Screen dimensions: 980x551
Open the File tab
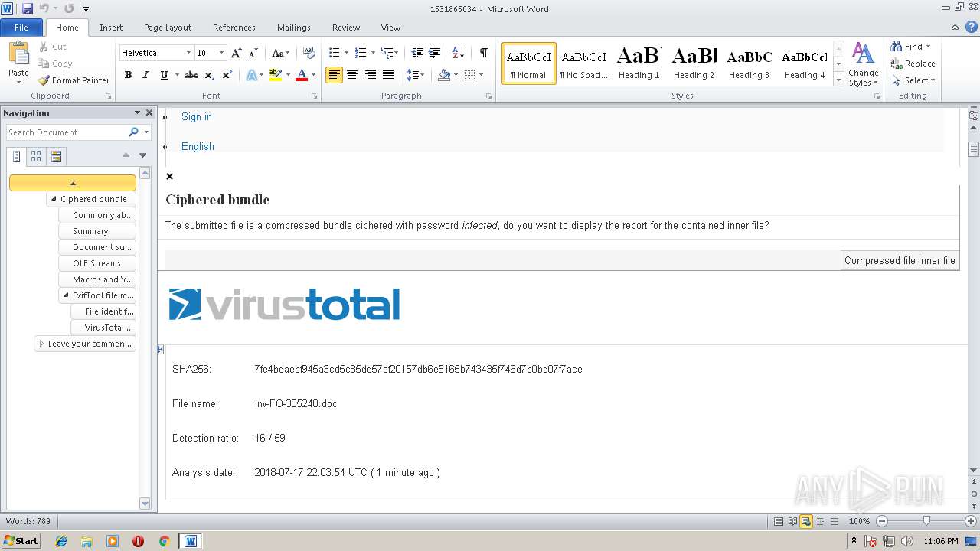pyautogui.click(x=21, y=28)
